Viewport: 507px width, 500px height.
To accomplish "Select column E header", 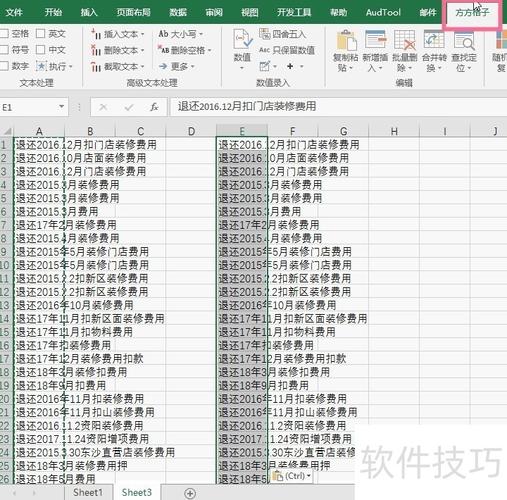I will [242, 131].
